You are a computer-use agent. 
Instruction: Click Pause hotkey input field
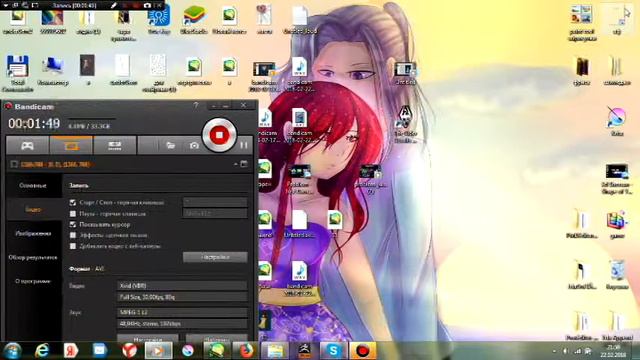pos(215,213)
